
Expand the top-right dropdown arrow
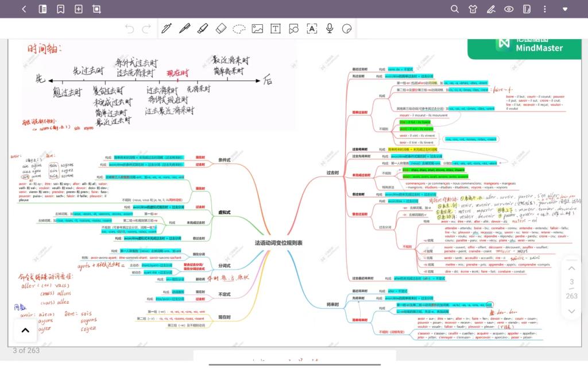[x=565, y=9]
